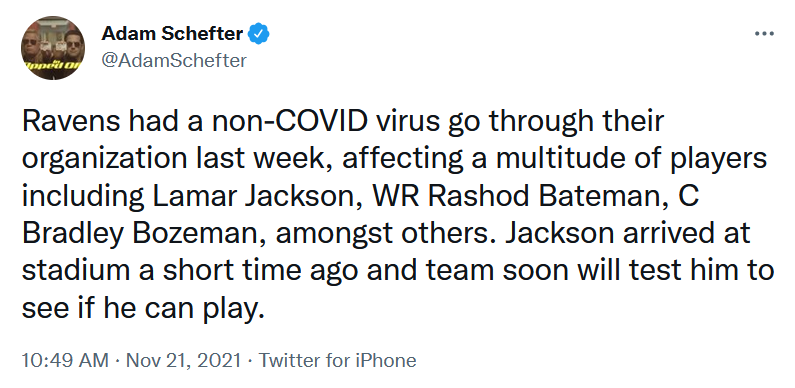Click the 10:49 AM timestamp
Viewport: 795px width, 388px height.
coord(65,361)
